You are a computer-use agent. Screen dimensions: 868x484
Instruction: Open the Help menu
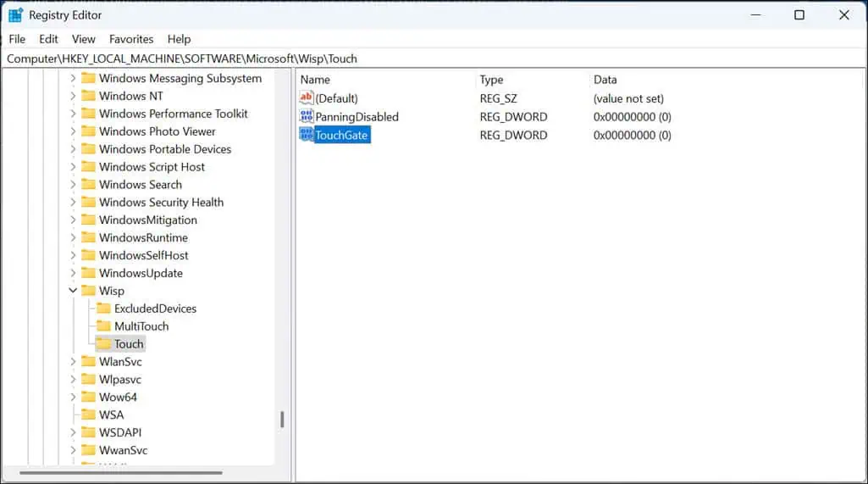[179, 39]
